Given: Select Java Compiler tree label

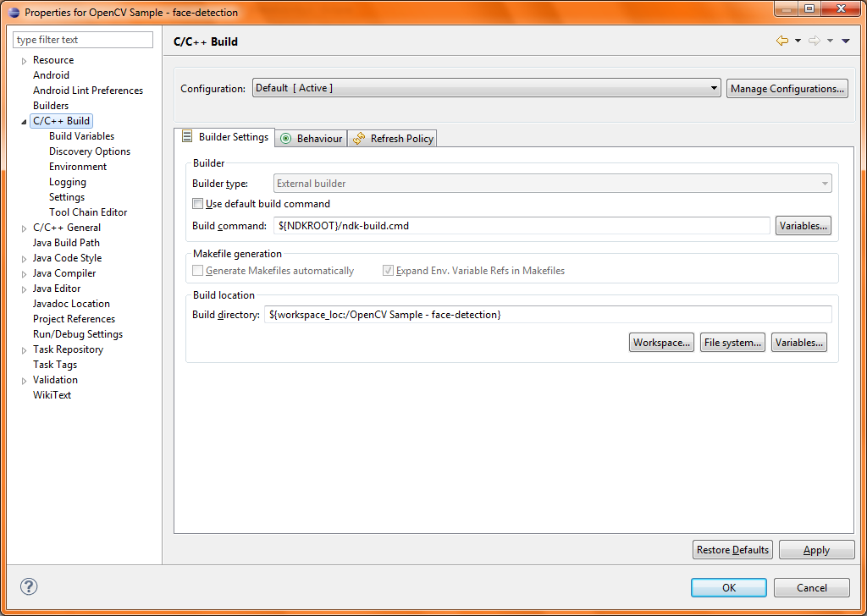Looking at the screenshot, I should pos(64,273).
